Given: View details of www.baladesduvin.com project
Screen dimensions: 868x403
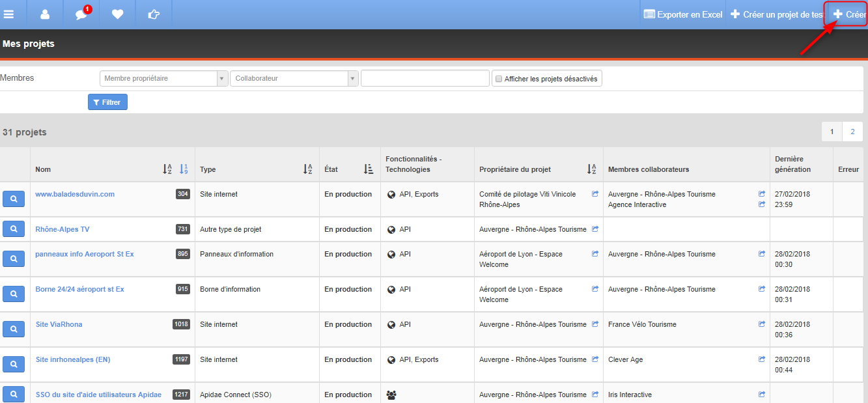Looking at the screenshot, I should pyautogui.click(x=14, y=199).
